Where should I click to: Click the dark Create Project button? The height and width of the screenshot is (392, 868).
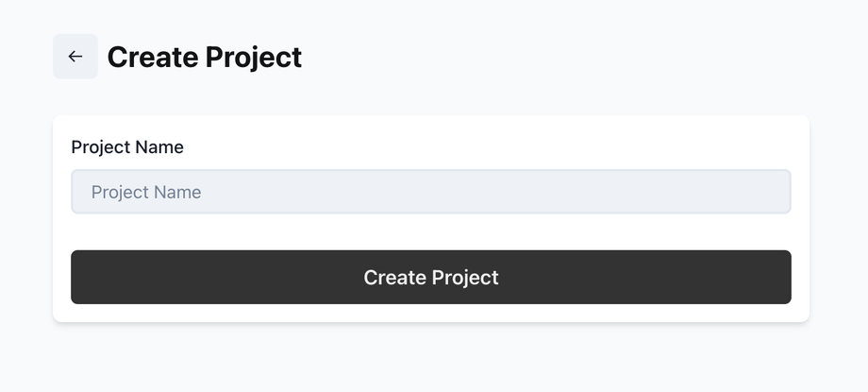430,277
